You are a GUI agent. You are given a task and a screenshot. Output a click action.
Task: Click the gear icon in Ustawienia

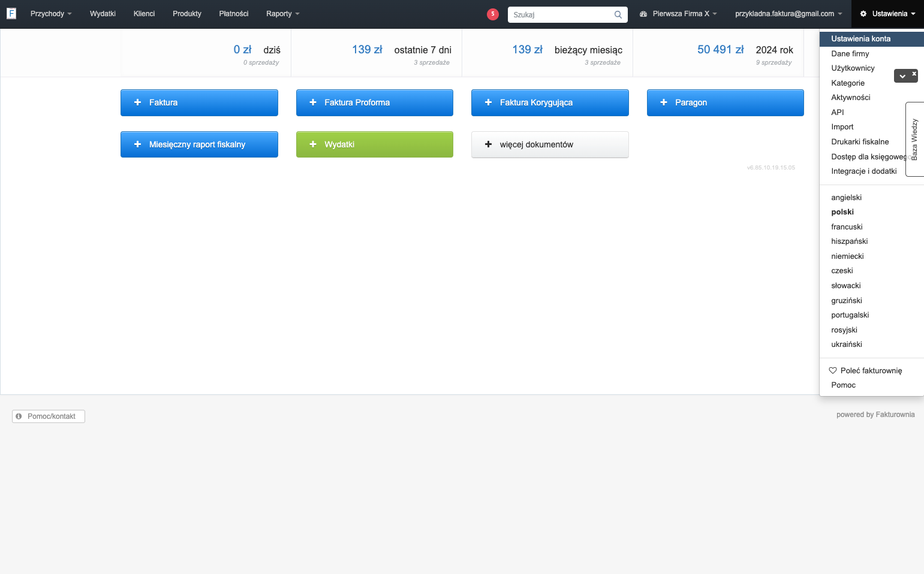click(x=863, y=14)
